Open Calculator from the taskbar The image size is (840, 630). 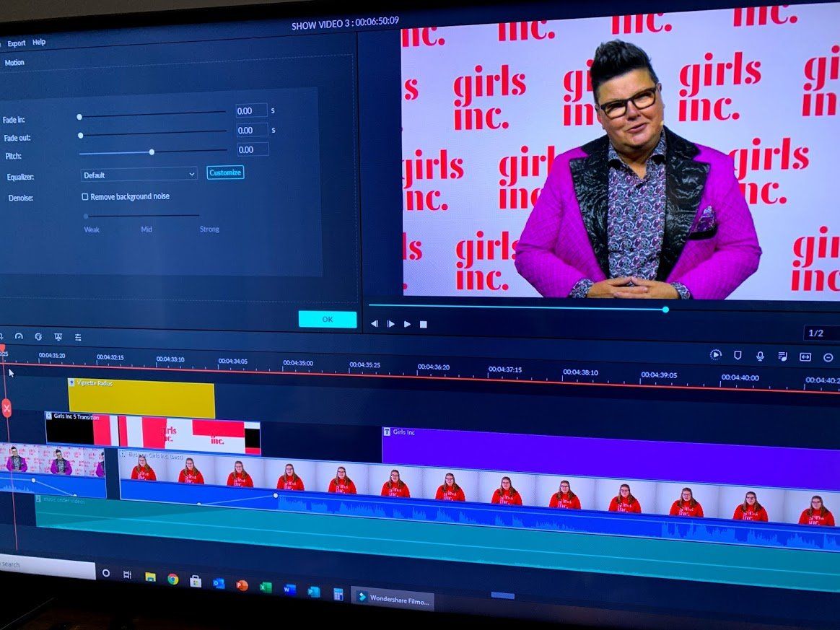338,594
